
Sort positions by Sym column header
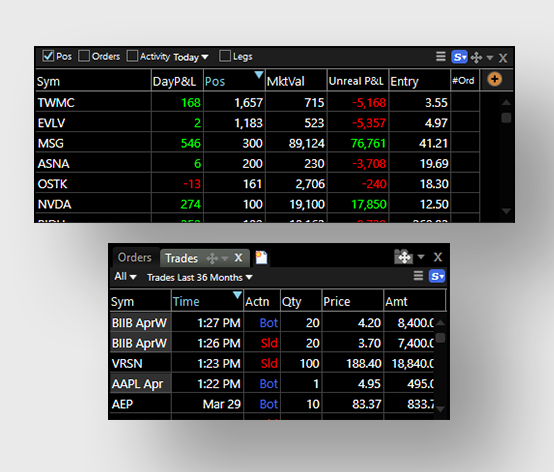pos(93,81)
